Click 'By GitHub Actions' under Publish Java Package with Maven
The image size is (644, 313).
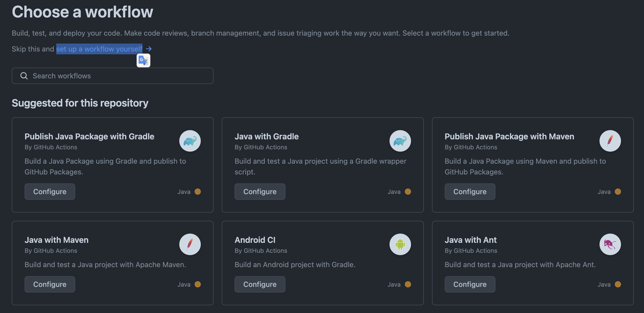(x=471, y=147)
